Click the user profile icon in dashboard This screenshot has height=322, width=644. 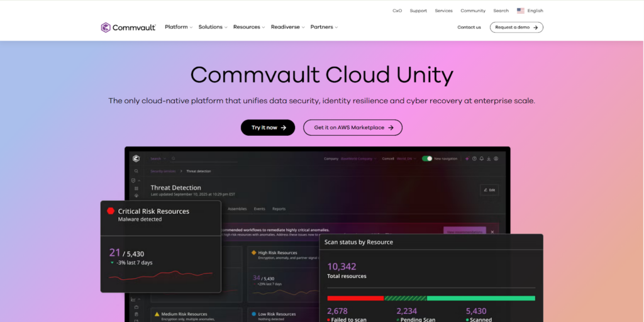point(496,159)
